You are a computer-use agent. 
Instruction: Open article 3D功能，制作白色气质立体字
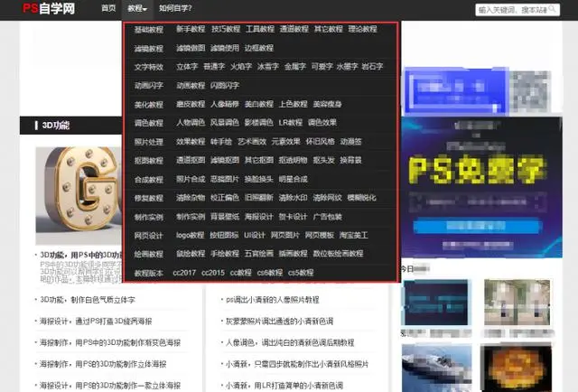click(x=88, y=300)
